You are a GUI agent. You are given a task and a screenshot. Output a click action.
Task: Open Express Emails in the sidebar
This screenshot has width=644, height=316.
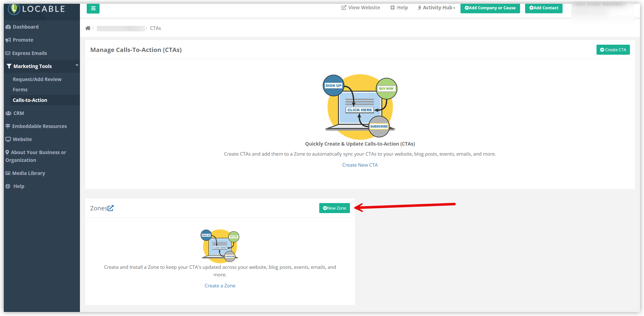click(x=29, y=53)
